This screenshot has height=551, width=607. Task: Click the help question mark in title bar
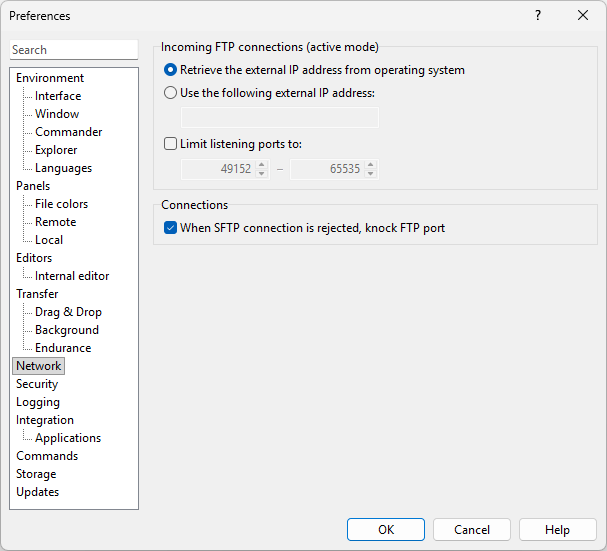[x=538, y=15]
